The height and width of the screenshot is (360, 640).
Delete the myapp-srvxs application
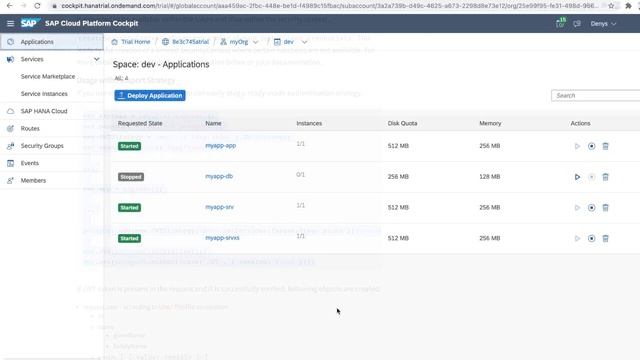pyautogui.click(x=605, y=238)
